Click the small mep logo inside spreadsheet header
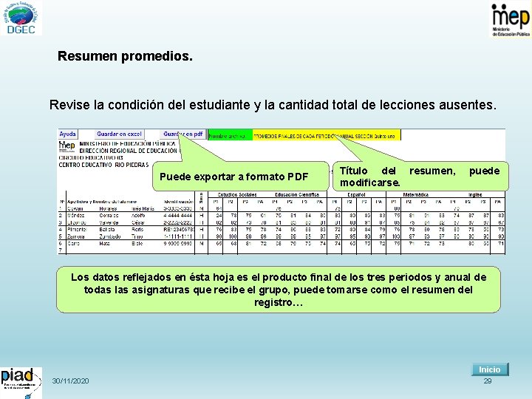The height and width of the screenshot is (399, 532). tap(66, 146)
